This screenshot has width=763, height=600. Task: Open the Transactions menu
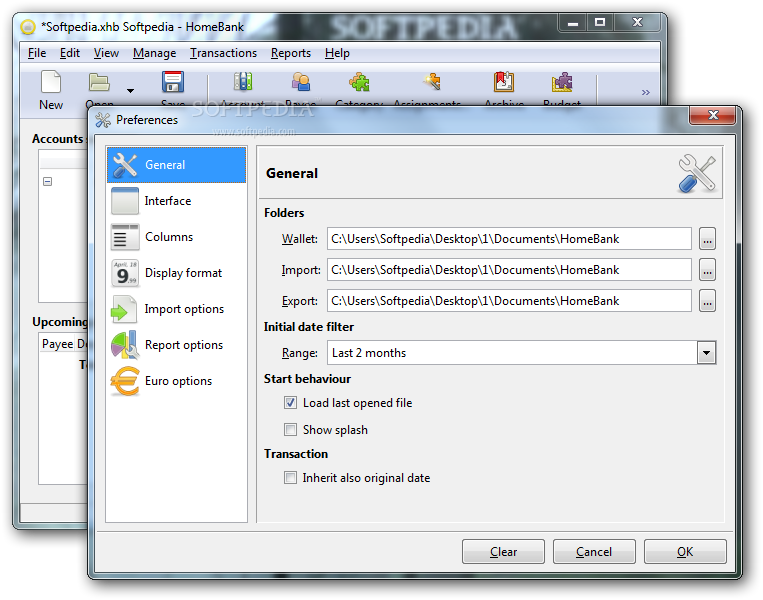(x=223, y=53)
